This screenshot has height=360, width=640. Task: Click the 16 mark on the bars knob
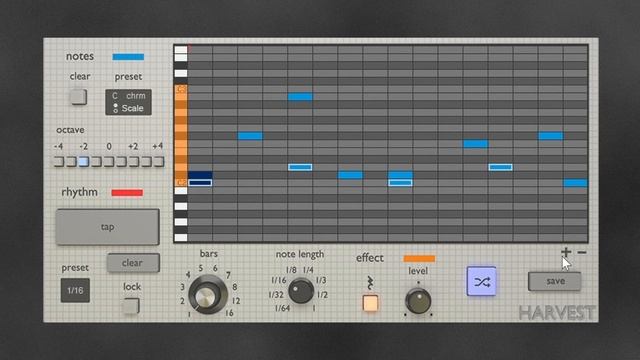(229, 313)
